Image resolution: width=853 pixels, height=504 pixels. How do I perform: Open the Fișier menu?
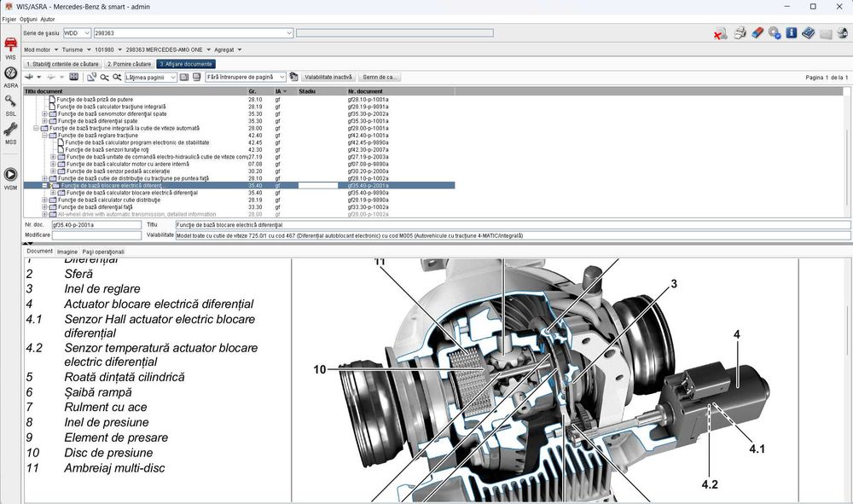9,19
